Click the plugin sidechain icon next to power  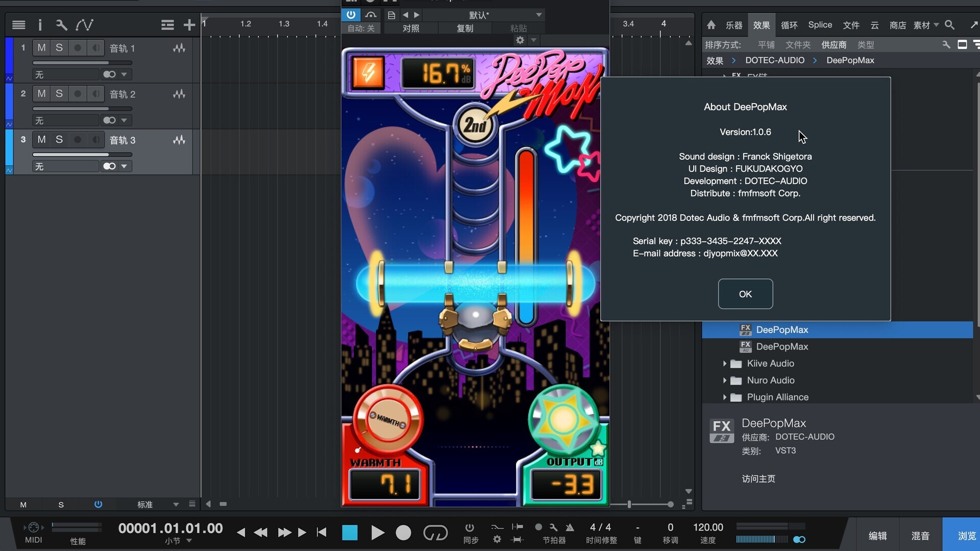(371, 15)
